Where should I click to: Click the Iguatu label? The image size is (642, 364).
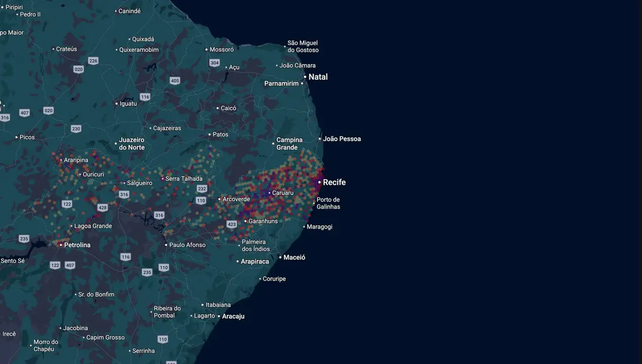(128, 103)
